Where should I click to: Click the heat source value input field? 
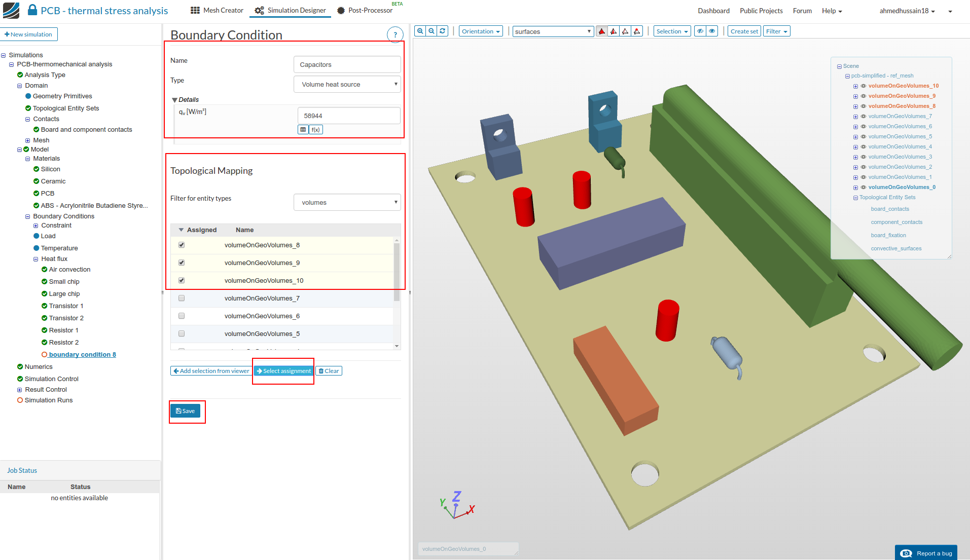(348, 116)
